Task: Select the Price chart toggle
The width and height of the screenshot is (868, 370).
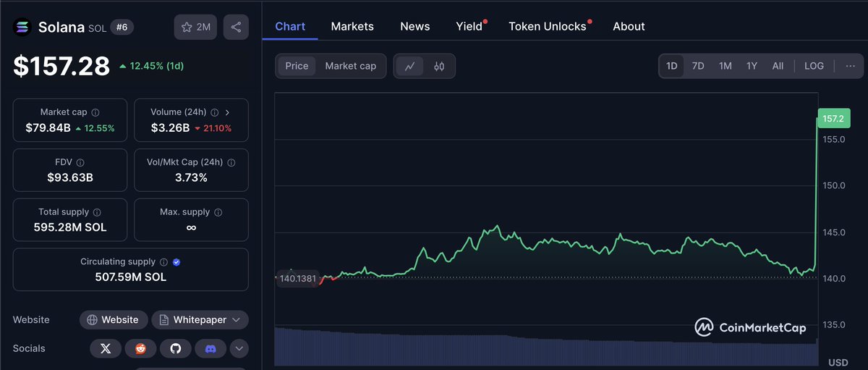Action: pyautogui.click(x=297, y=66)
